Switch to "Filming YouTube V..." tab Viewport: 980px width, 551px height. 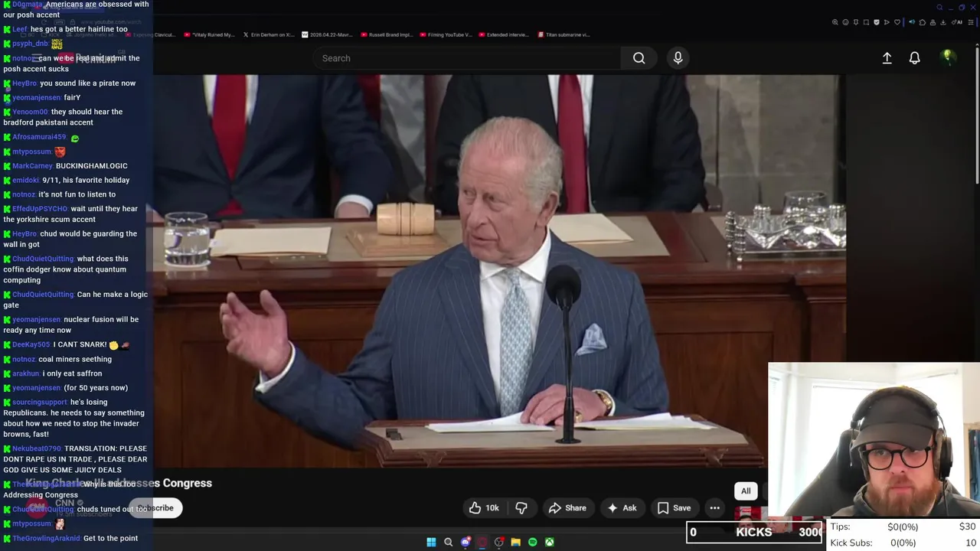(x=446, y=34)
